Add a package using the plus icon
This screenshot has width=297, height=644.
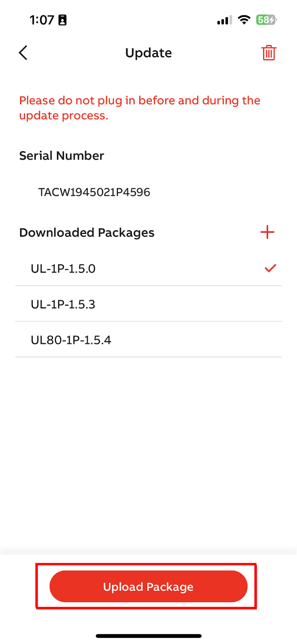click(x=267, y=232)
